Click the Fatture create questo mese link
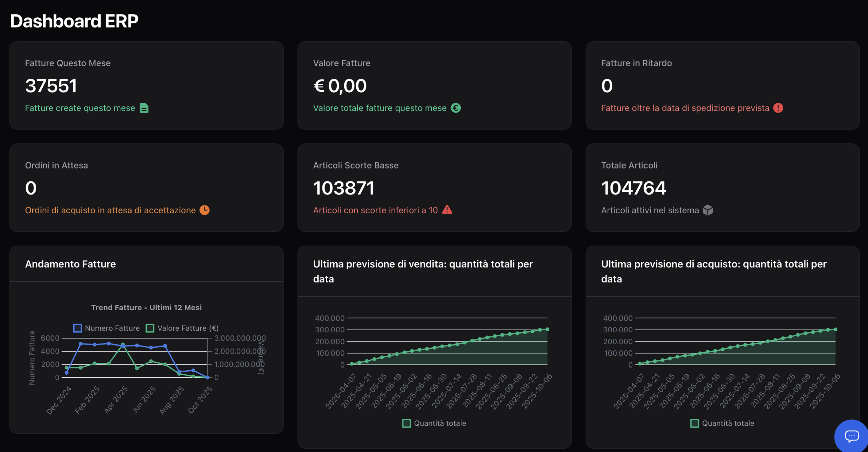The image size is (868, 452). tap(80, 108)
